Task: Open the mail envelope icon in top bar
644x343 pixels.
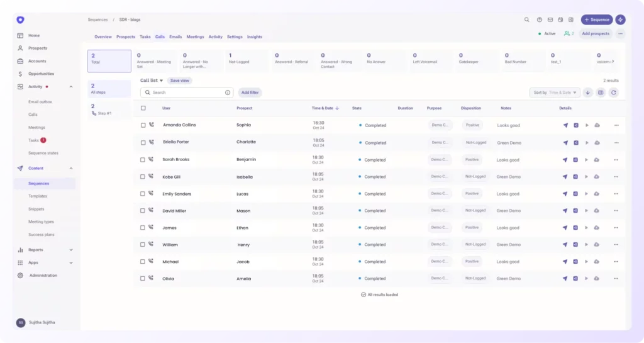Action: [550, 20]
